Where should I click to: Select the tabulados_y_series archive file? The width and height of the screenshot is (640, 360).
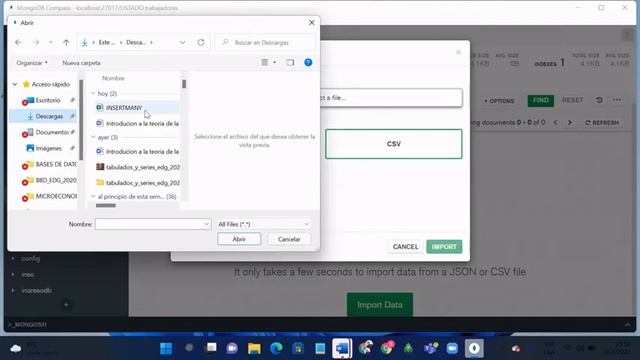(137, 167)
